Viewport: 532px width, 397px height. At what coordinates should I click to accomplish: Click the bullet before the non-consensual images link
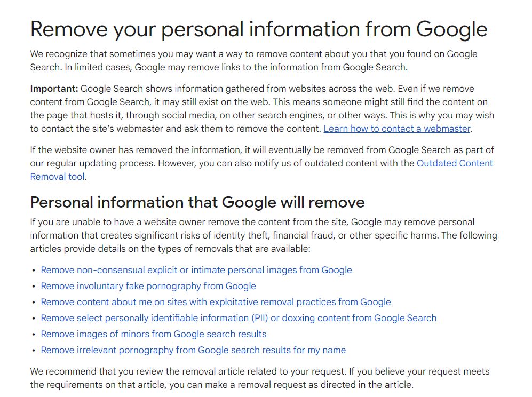click(x=33, y=271)
